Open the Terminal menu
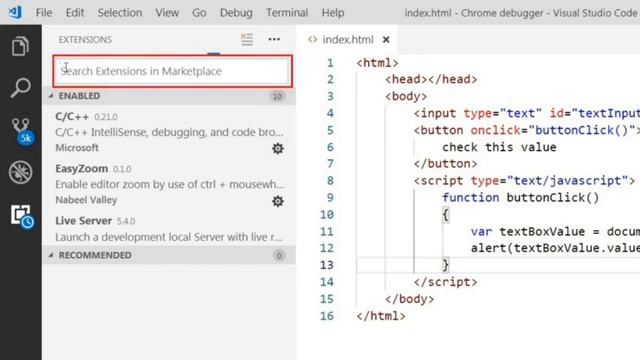The image size is (640, 360). 287,13
